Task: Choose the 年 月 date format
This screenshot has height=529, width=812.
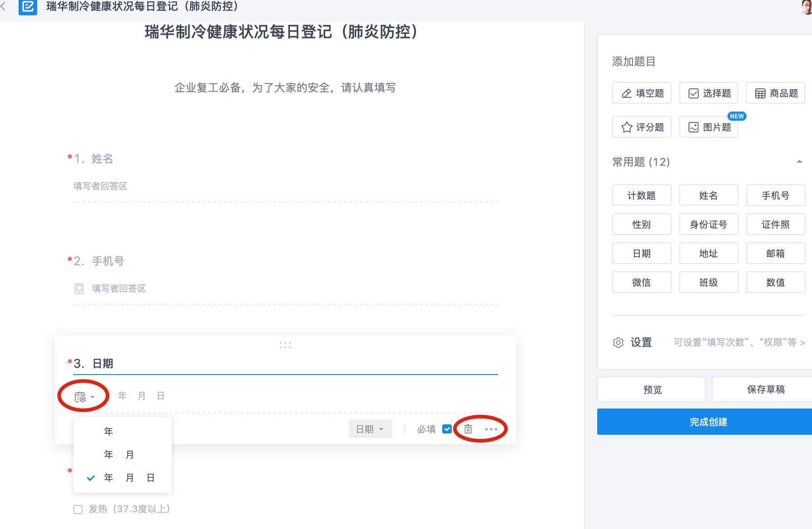Action: tap(122, 454)
